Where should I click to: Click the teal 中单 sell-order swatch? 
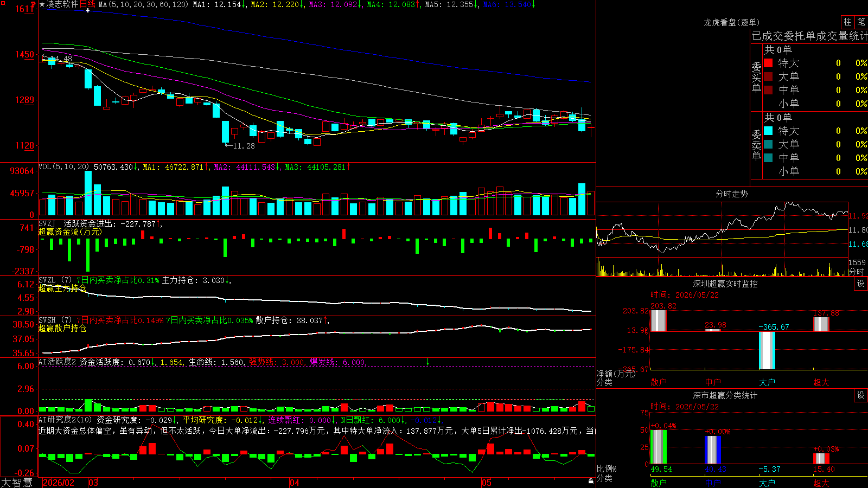pyautogui.click(x=768, y=158)
